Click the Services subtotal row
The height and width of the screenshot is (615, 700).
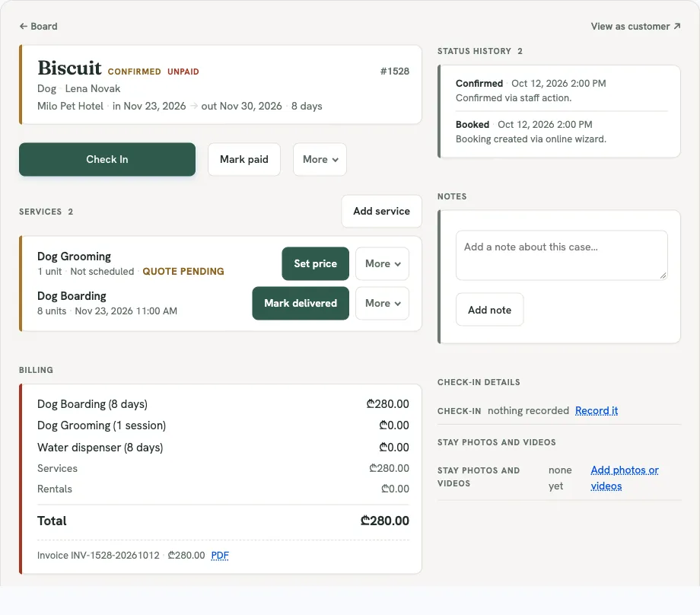pos(223,468)
